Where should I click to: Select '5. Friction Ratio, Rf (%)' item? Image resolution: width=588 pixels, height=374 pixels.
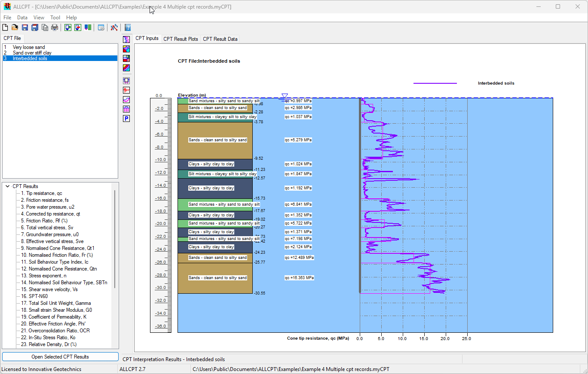[44, 221]
